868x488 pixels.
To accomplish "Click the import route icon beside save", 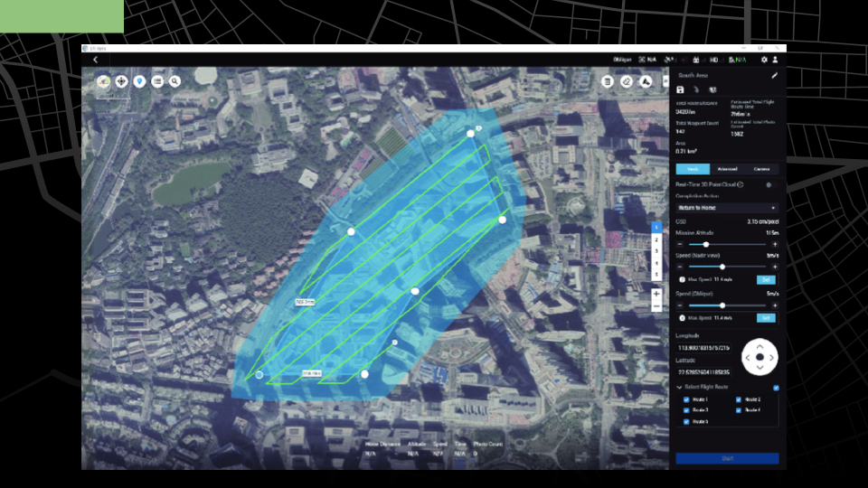I will tap(696, 89).
